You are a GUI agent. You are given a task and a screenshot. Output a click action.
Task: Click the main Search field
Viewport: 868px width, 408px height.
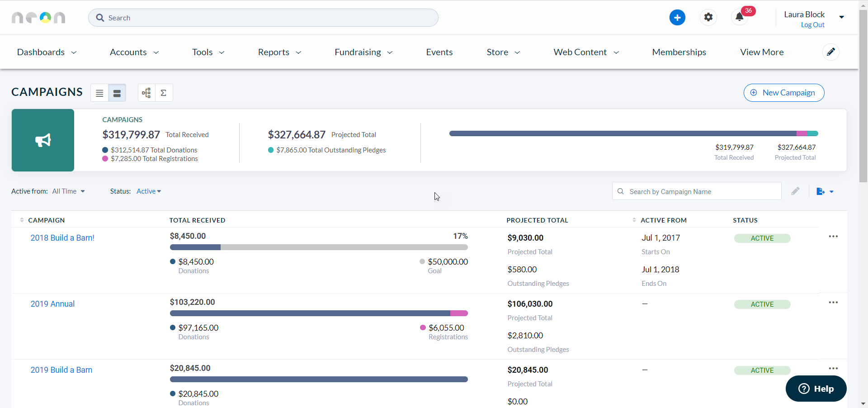click(263, 18)
